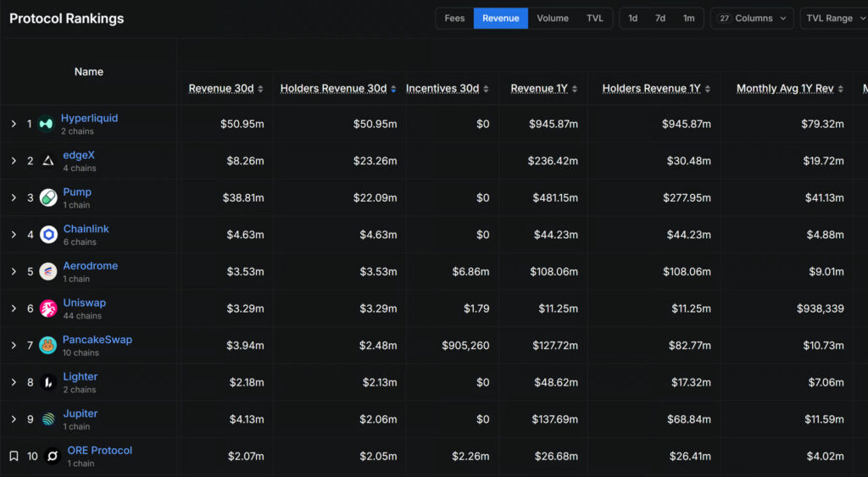Click the PancakeSwap bunny logo icon
This screenshot has height=477, width=868.
click(47, 346)
